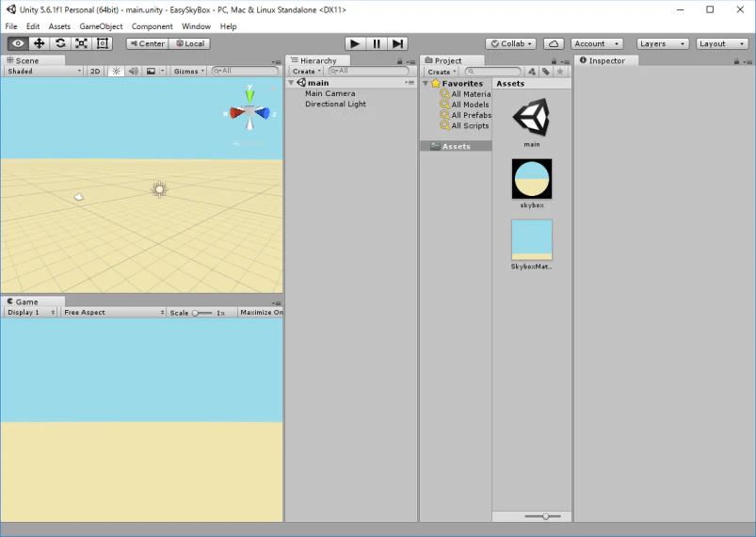This screenshot has height=537, width=756.
Task: Select the Move tool
Action: coord(39,43)
